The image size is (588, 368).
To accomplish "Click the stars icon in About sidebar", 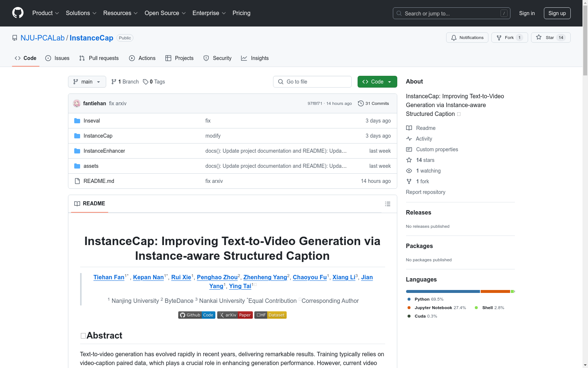I will [409, 160].
